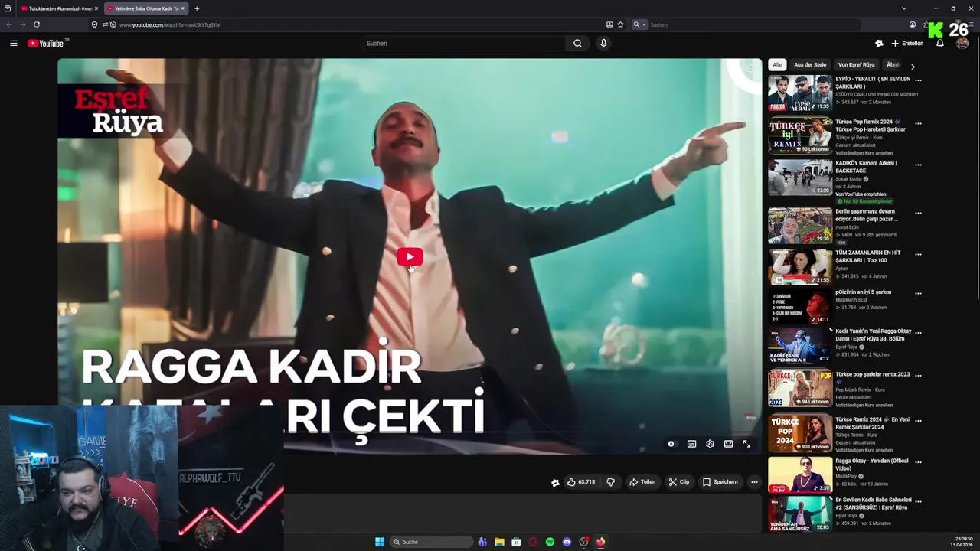Open KADIKÖY Kamera Arkası video

click(800, 177)
